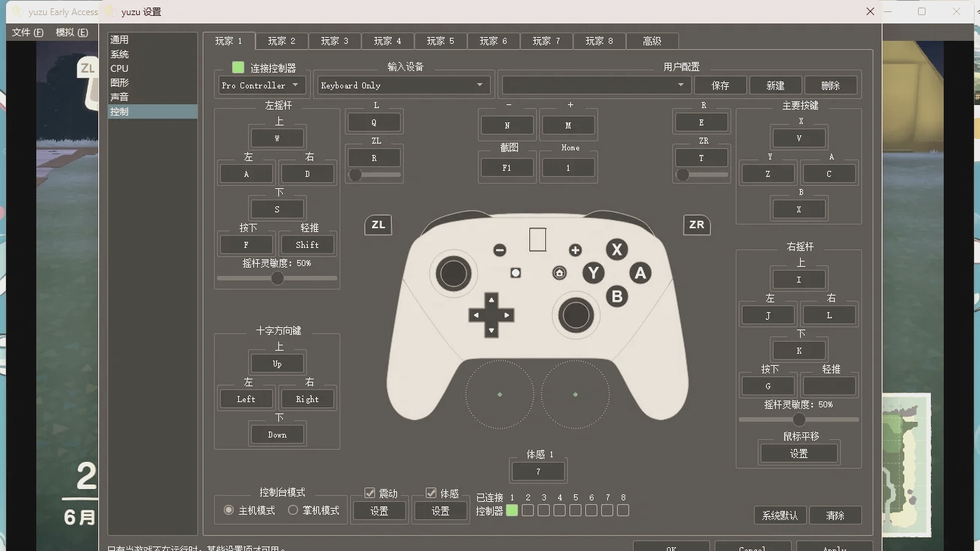
Task: Open the Emulation (模拟) menu in yuzu
Action: point(72,33)
